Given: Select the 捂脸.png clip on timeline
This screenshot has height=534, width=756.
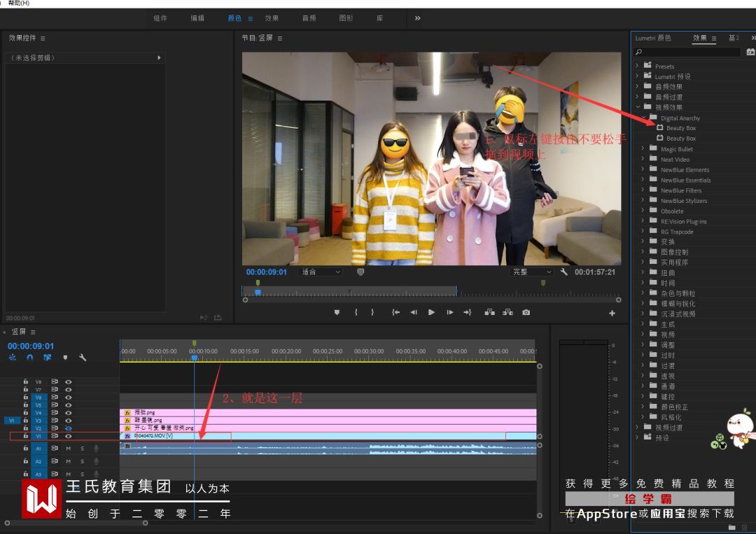Looking at the screenshot, I should pos(328,412).
